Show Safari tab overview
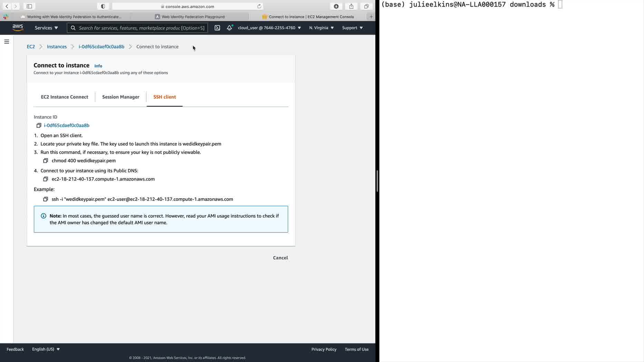 coord(366,6)
